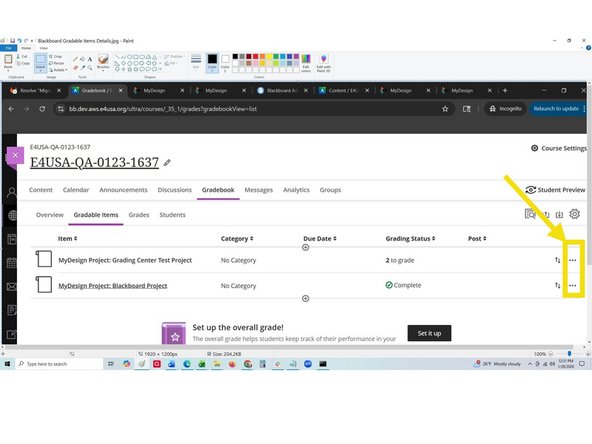The image size is (592, 444).
Task: Sort the list by Category column
Action: pos(237,238)
